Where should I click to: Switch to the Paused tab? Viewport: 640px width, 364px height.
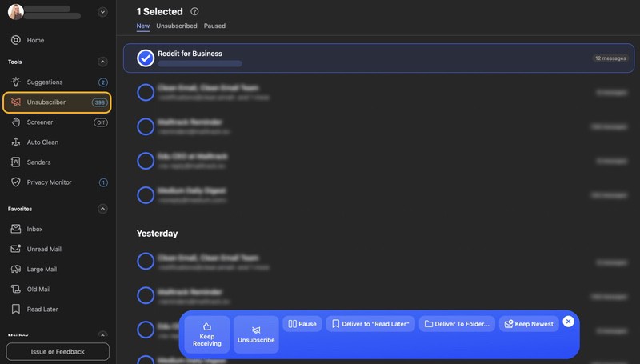[x=214, y=26]
